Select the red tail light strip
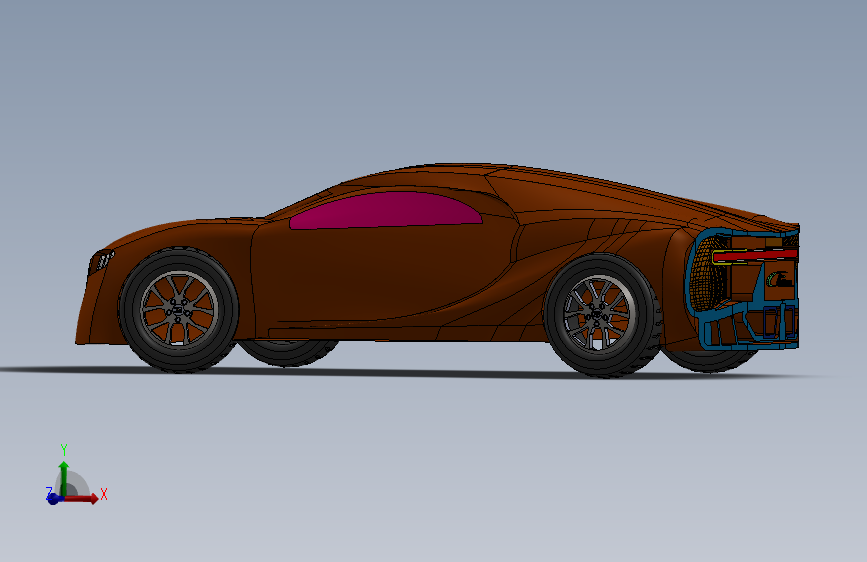Screen dimensions: 867x562 point(755,255)
